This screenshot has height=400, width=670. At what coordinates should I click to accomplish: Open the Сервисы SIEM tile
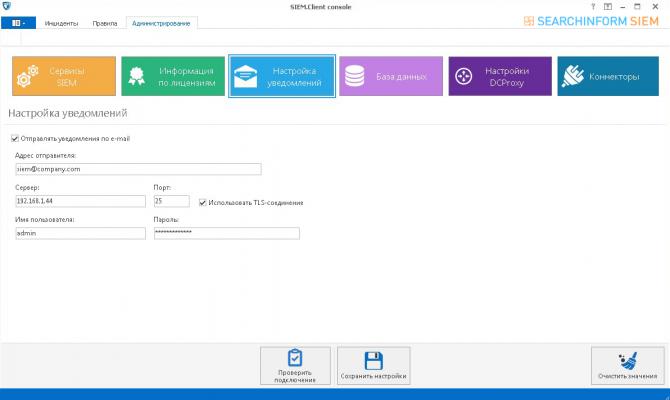tap(64, 76)
